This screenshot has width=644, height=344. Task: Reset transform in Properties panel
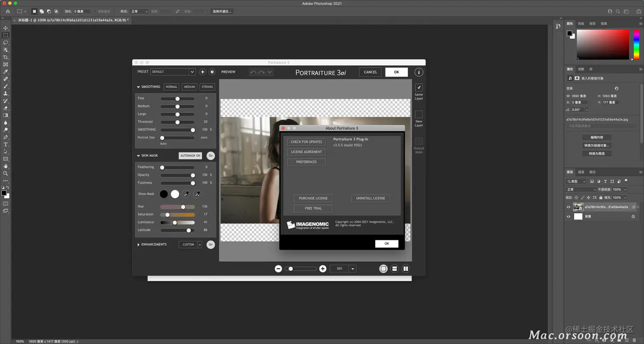616,88
